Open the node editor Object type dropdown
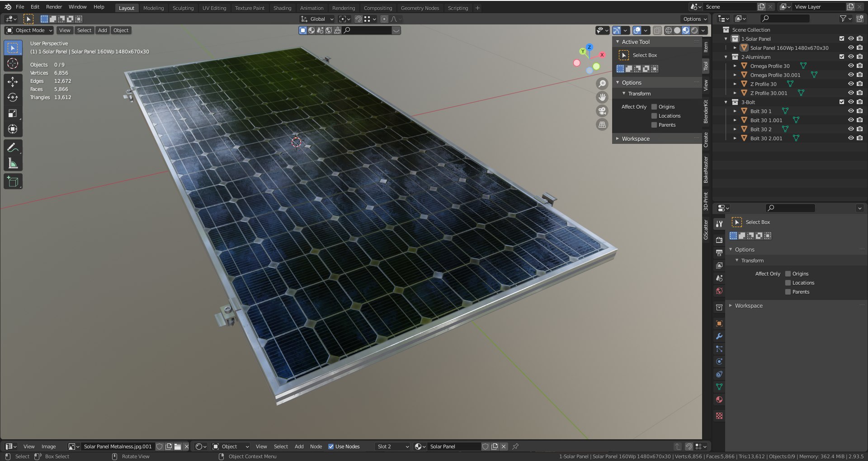Viewport: 868px width, 461px height. 231,447
